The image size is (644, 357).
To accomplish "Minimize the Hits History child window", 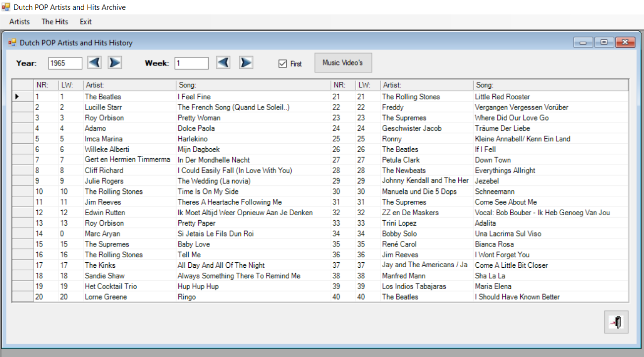I will (583, 43).
